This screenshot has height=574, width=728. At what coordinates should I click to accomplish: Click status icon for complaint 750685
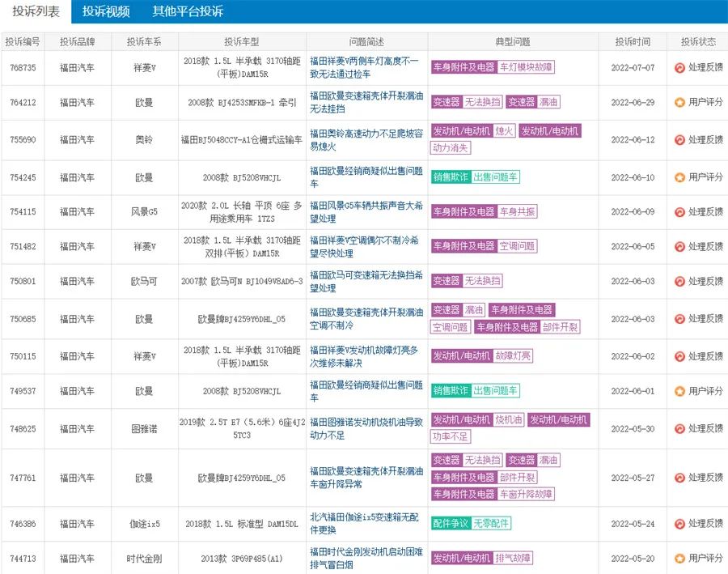[x=679, y=319]
